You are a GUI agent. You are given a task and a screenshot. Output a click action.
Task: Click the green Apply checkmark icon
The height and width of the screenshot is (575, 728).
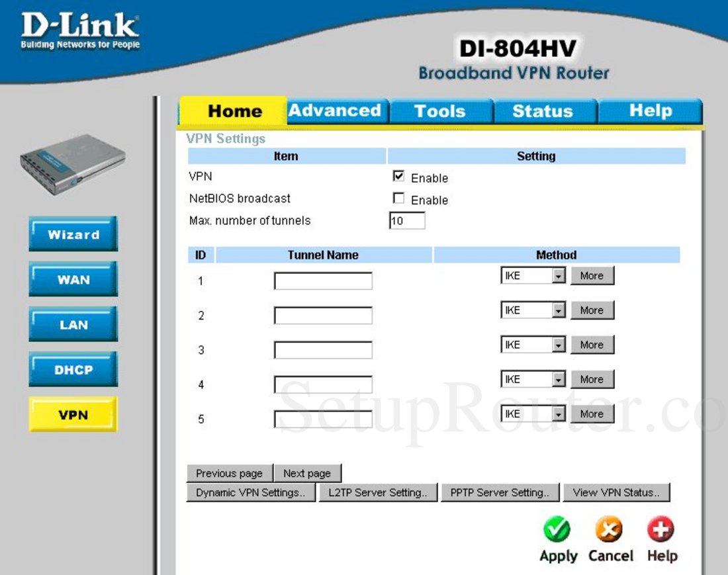coord(557,529)
